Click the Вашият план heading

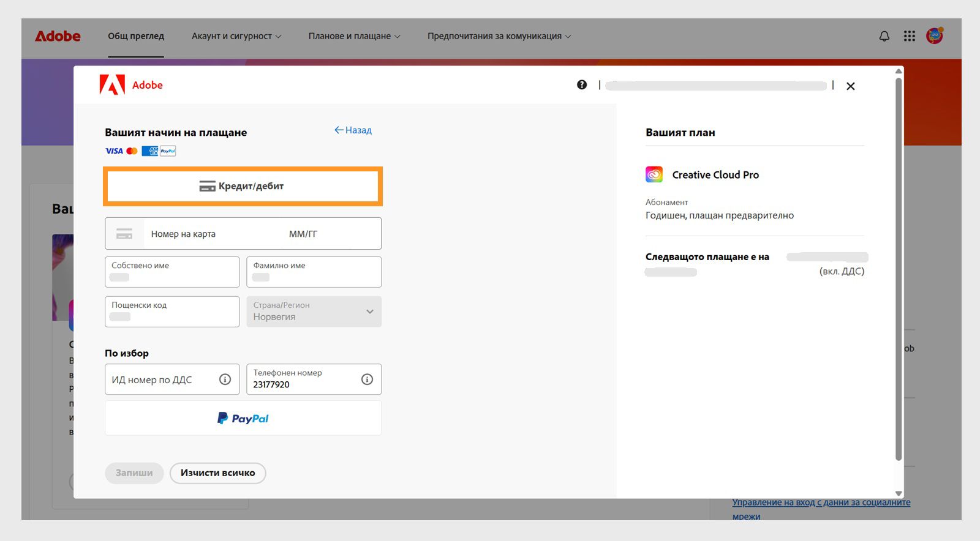[680, 133]
